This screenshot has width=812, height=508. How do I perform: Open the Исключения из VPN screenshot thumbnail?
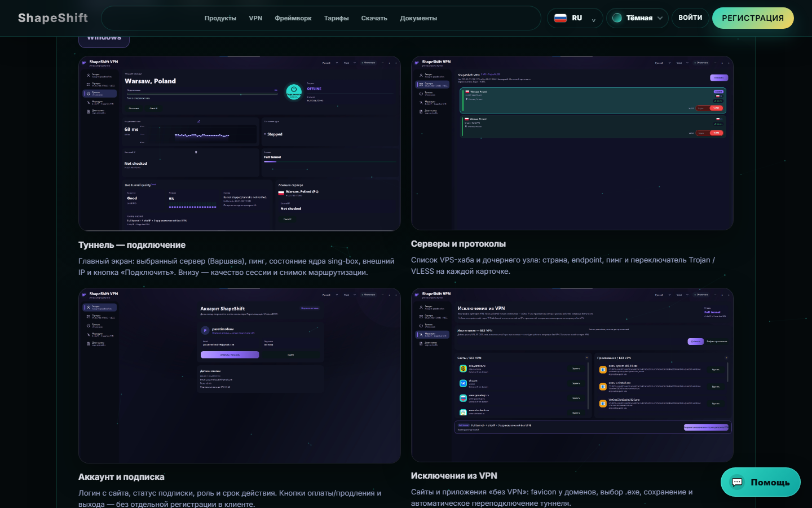click(x=572, y=376)
